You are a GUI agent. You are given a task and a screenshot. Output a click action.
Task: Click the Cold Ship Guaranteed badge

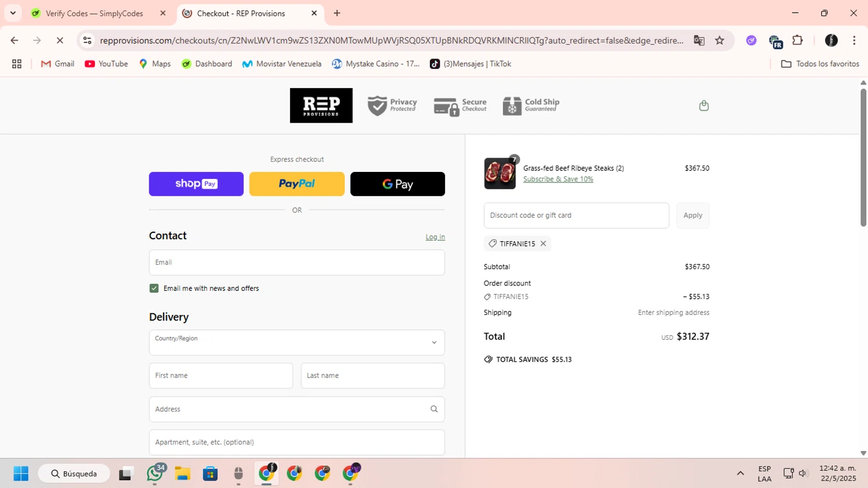point(531,106)
